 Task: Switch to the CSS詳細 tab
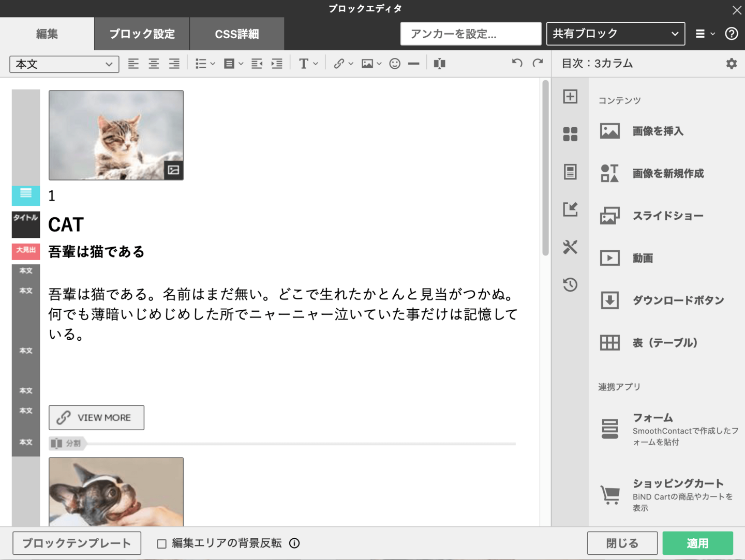(x=237, y=34)
